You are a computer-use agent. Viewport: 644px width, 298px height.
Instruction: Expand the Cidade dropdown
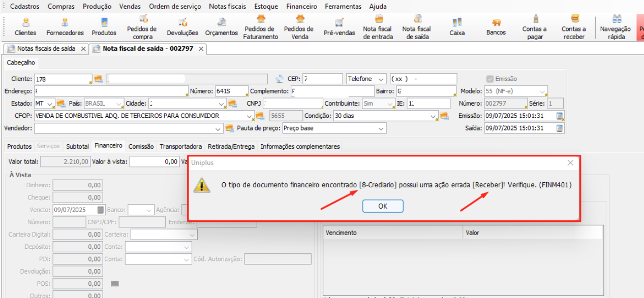tap(222, 104)
